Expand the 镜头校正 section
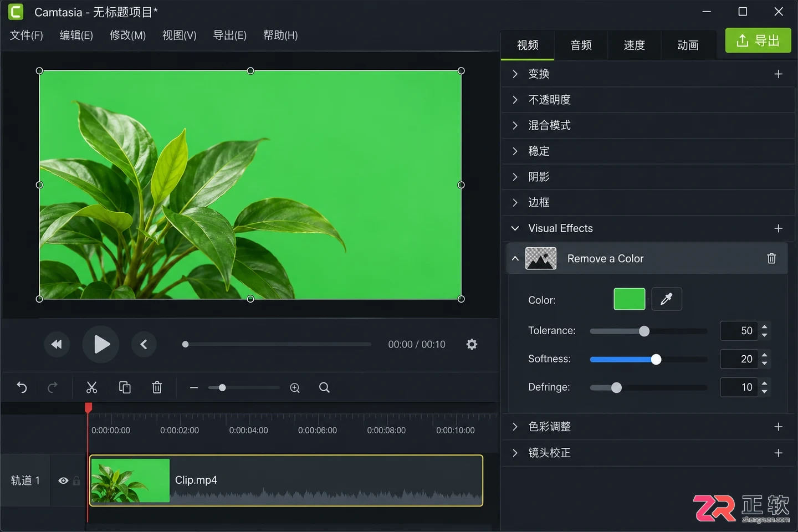The width and height of the screenshot is (798, 532). pos(515,453)
